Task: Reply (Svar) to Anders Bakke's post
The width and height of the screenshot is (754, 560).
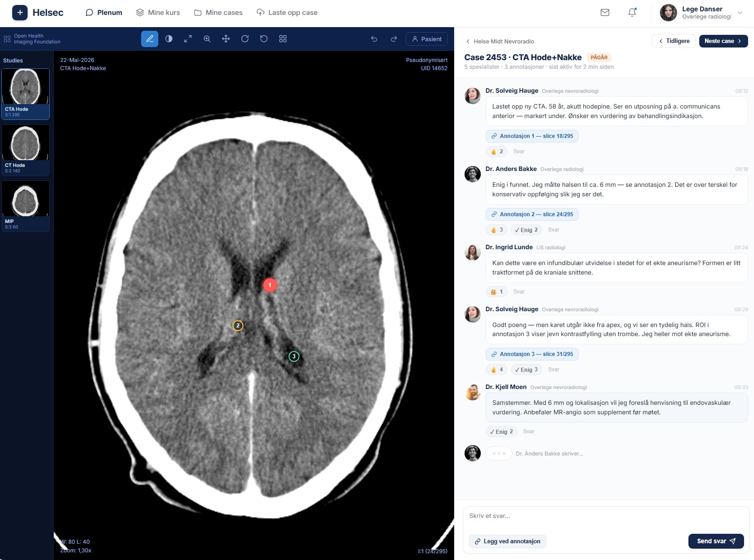Action: pos(554,230)
